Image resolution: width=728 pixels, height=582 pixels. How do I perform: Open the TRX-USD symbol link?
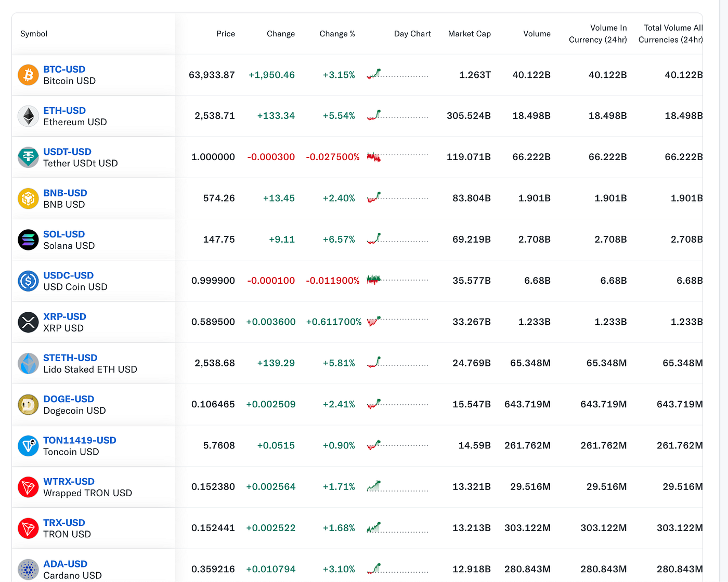click(x=64, y=522)
